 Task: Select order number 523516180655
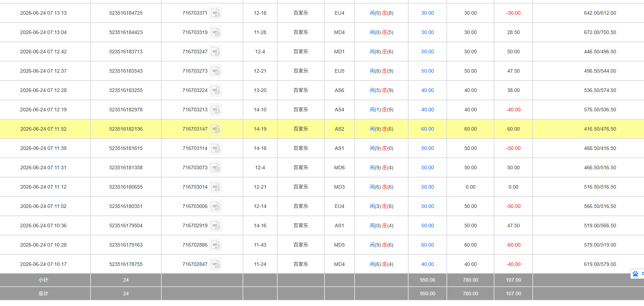coord(126,187)
